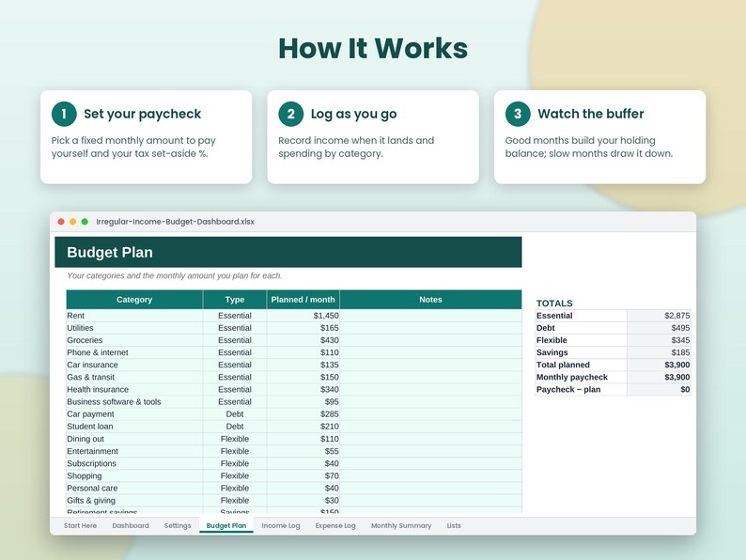746x560 pixels.
Task: Click the Health insurance cell
Action: (x=134, y=390)
